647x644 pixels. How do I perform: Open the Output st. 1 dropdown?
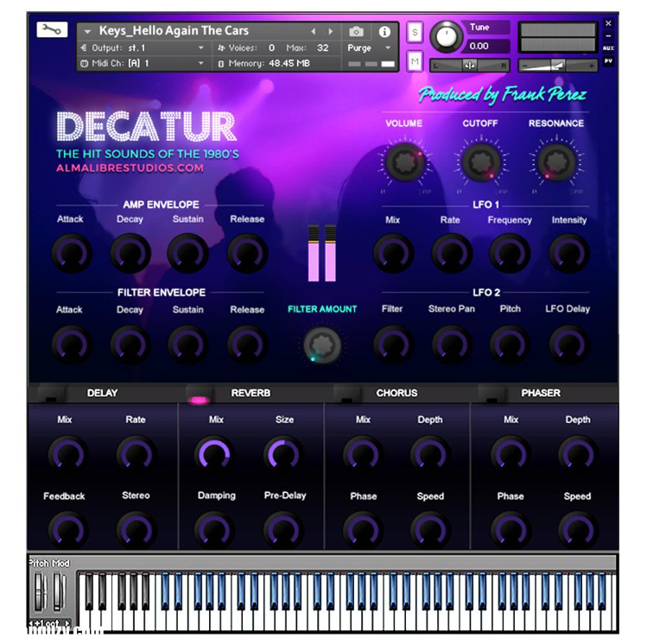click(143, 48)
